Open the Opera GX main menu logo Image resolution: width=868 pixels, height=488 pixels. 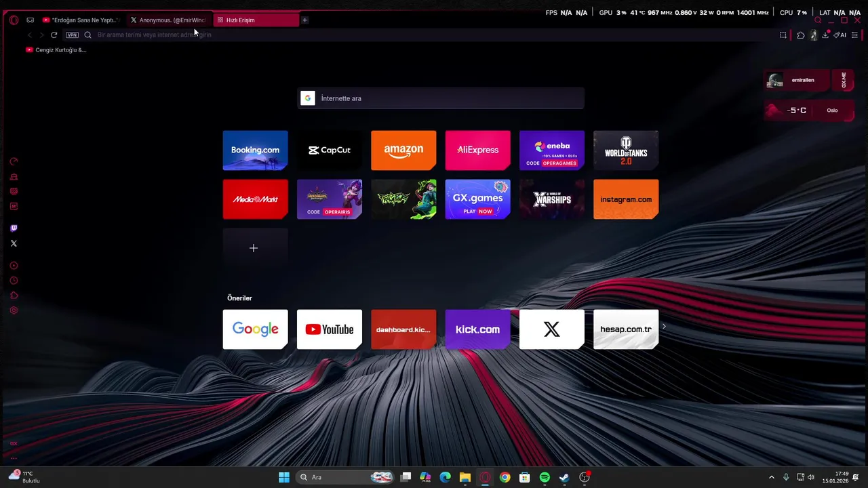[x=14, y=20]
